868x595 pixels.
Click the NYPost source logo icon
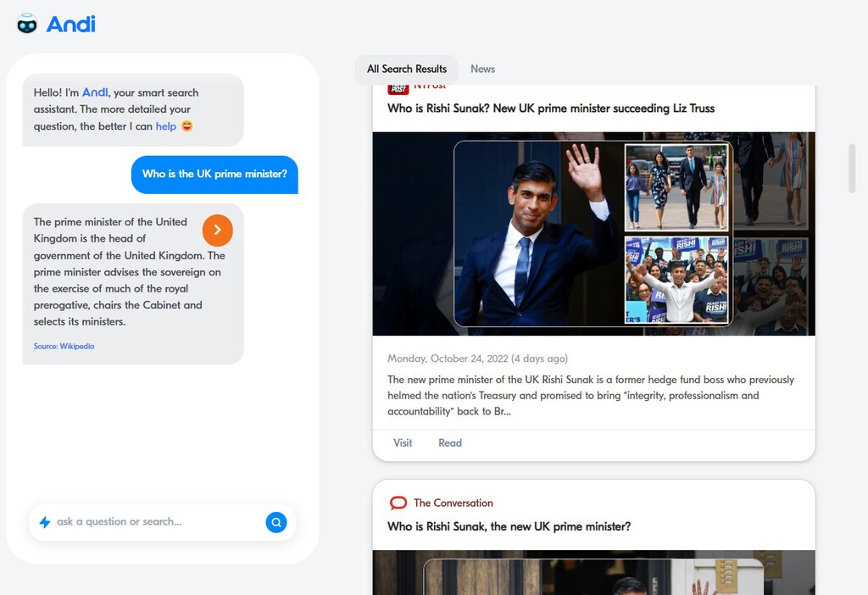[x=398, y=88]
